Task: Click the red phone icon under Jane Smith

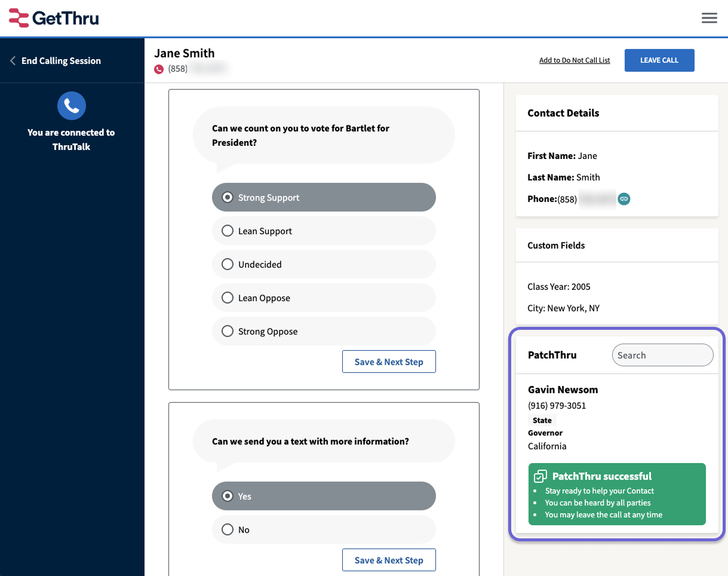Action: pos(159,69)
